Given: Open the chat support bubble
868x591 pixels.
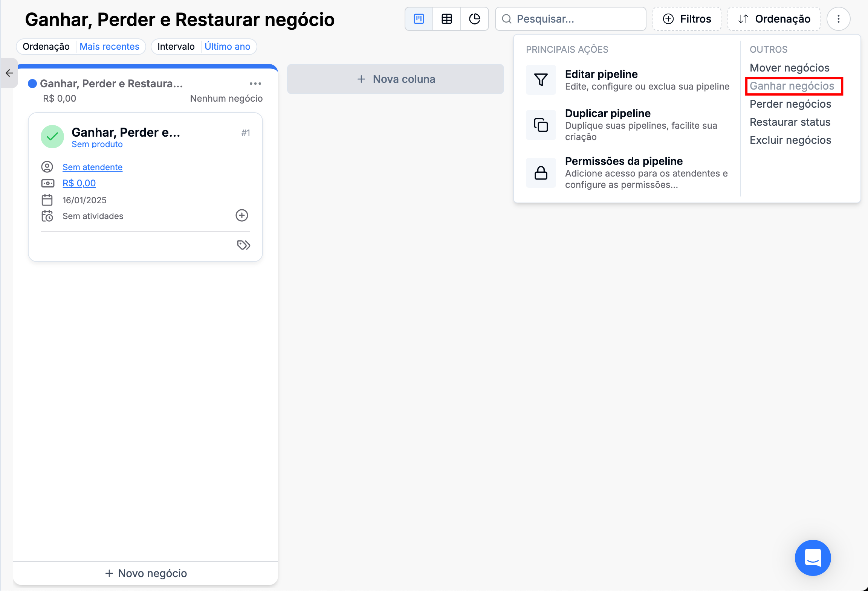Looking at the screenshot, I should click(x=813, y=557).
